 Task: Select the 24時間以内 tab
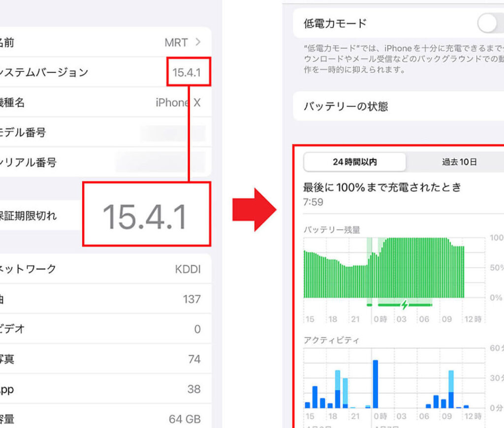(x=355, y=162)
